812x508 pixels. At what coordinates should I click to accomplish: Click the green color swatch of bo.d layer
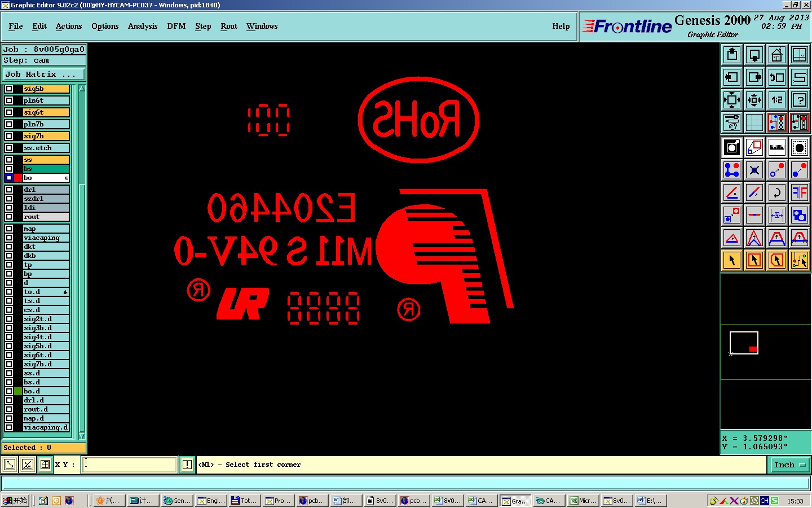click(18, 391)
